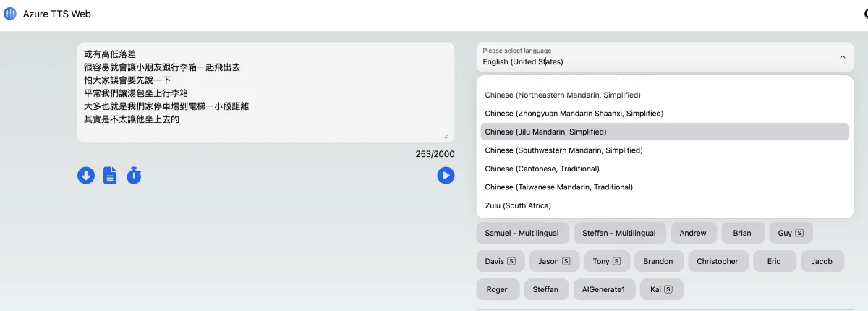868x311 pixels.
Task: Click the Azure TTS Web logo icon
Action: [x=10, y=14]
